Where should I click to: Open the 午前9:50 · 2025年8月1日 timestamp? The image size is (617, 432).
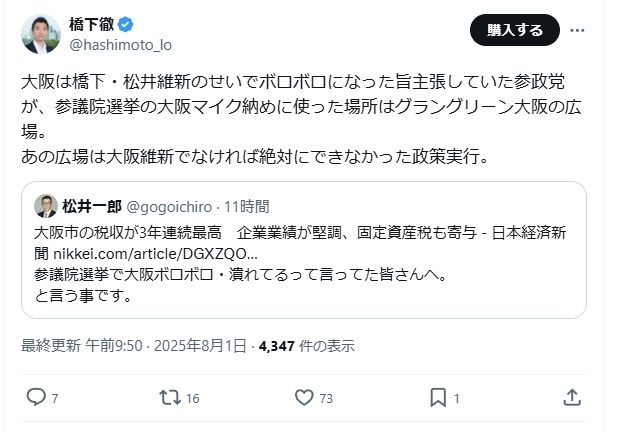(x=166, y=346)
